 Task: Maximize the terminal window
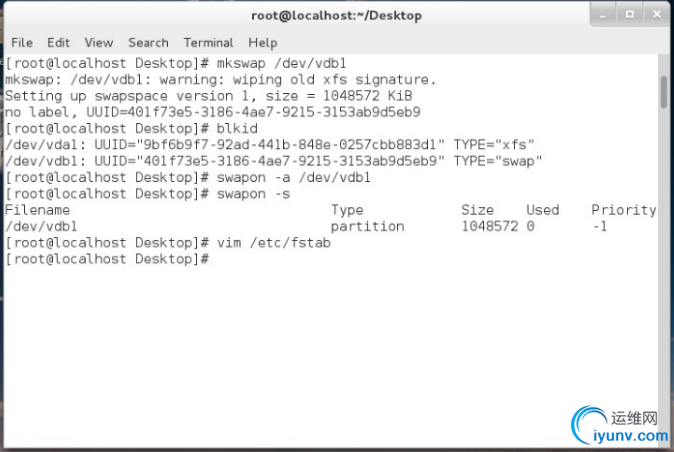click(630, 14)
